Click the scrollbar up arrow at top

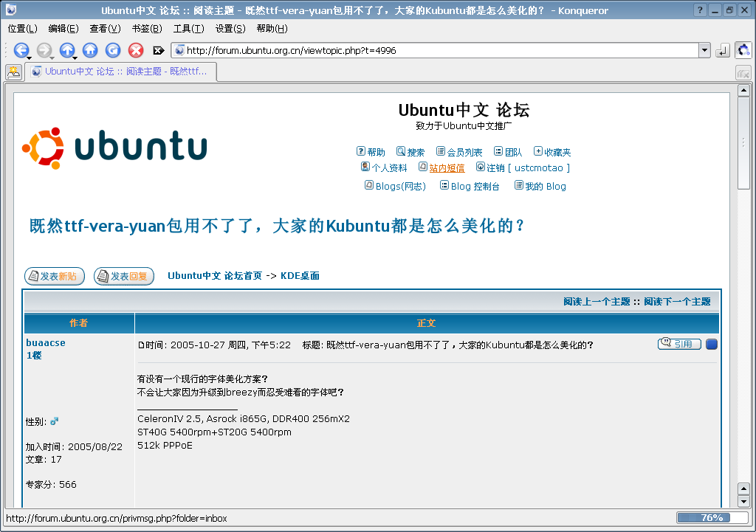tap(743, 90)
